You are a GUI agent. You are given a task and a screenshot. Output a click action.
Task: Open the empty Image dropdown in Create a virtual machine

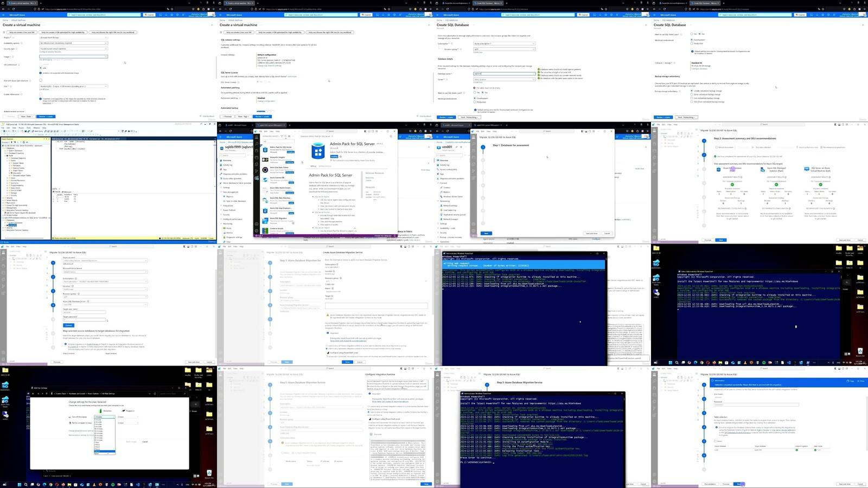[x=73, y=56]
